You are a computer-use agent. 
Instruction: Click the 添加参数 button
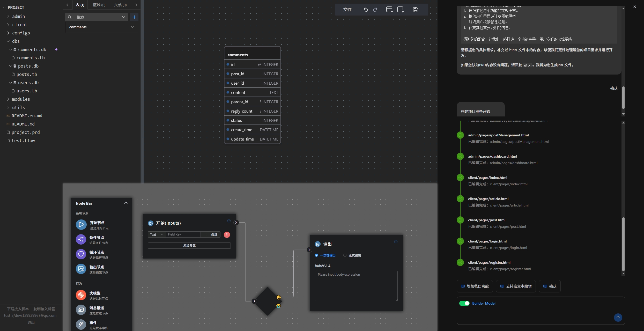tap(189, 245)
